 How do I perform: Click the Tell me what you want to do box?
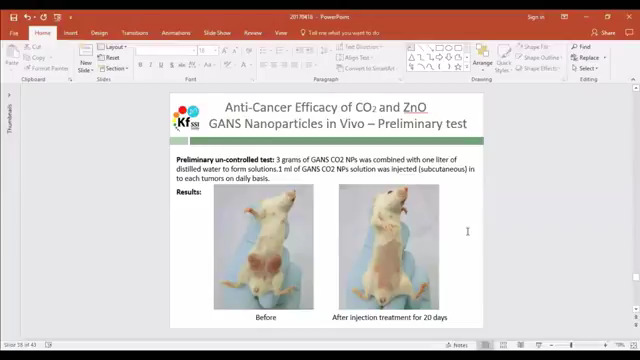[x=340, y=33]
